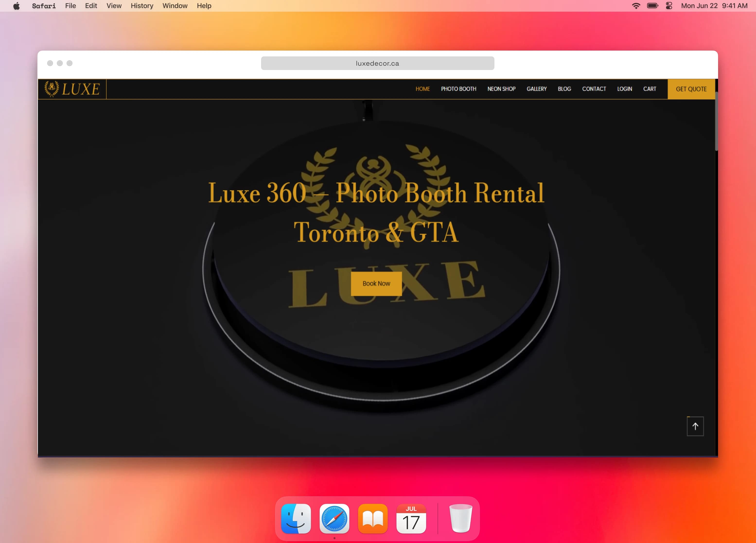Open Calendar showing July 17
This screenshot has height=543, width=756.
point(411,519)
